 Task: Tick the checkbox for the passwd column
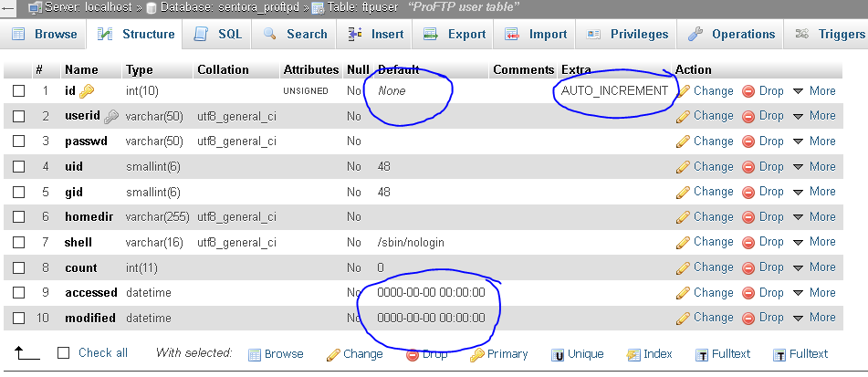[x=19, y=141]
